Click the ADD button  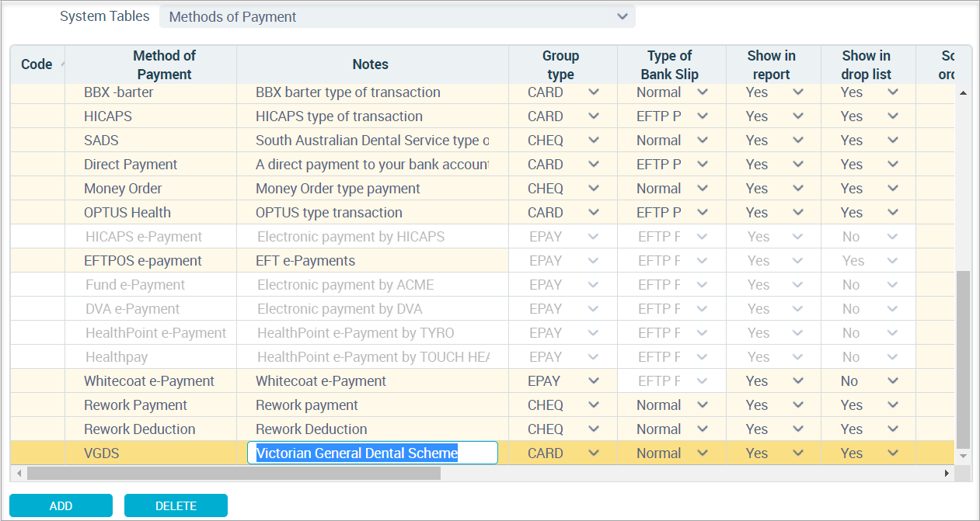click(x=61, y=505)
